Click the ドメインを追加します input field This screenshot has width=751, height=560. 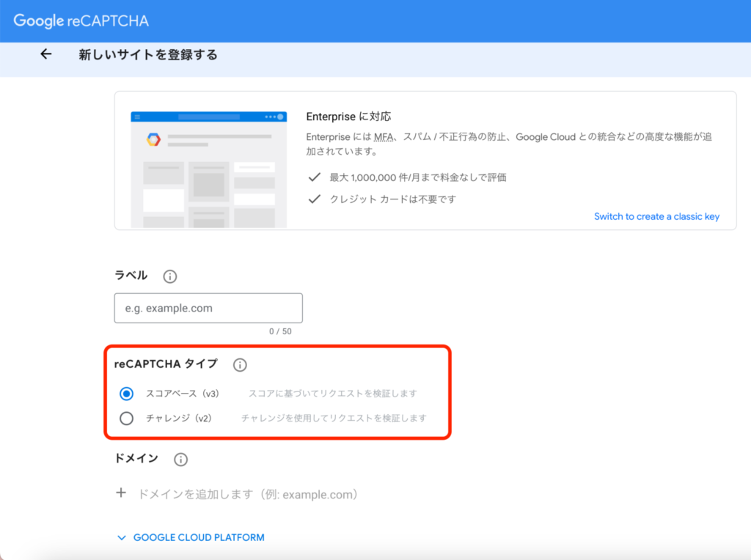pyautogui.click(x=248, y=494)
